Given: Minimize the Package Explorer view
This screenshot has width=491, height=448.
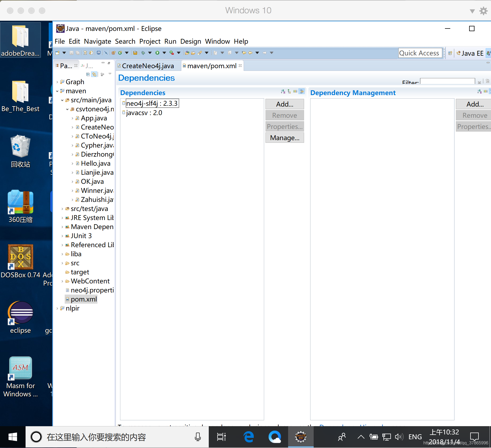Looking at the screenshot, I should pos(103,63).
